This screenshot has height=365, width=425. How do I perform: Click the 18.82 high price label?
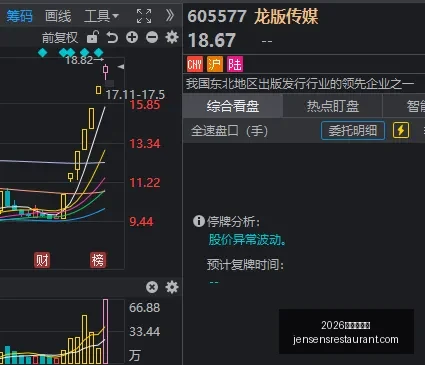click(x=79, y=60)
